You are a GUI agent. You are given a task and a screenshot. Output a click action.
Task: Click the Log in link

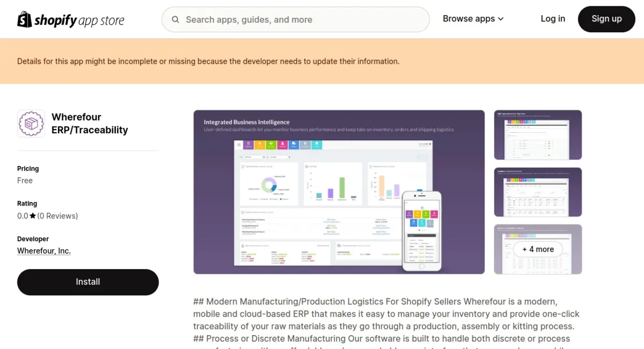point(552,19)
